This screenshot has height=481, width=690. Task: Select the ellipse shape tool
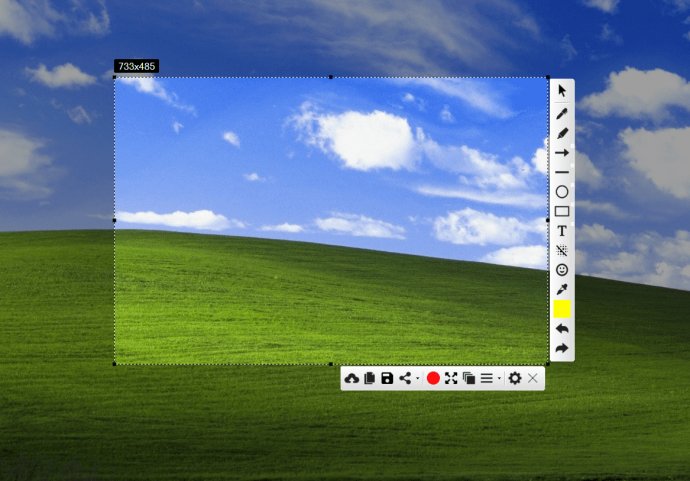pyautogui.click(x=562, y=192)
